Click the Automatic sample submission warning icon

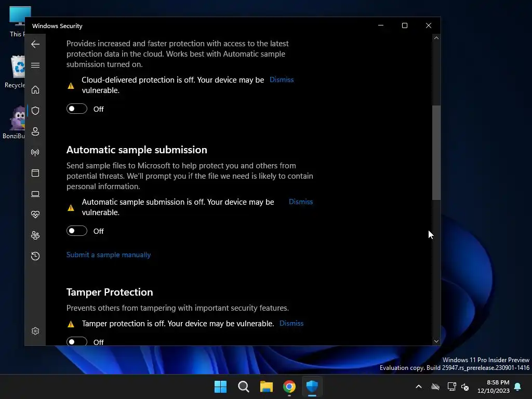[71, 208]
